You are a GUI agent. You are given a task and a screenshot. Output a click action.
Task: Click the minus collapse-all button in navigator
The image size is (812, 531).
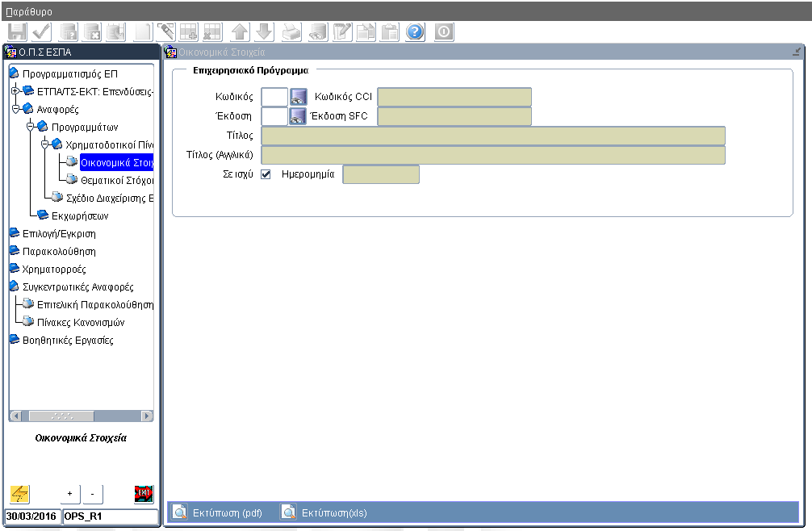coord(93,494)
